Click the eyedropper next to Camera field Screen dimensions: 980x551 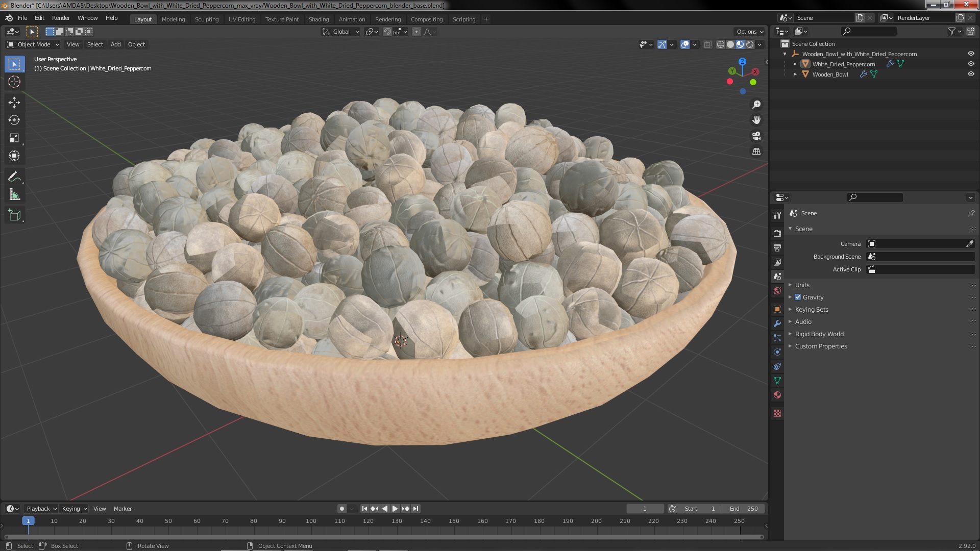click(970, 244)
